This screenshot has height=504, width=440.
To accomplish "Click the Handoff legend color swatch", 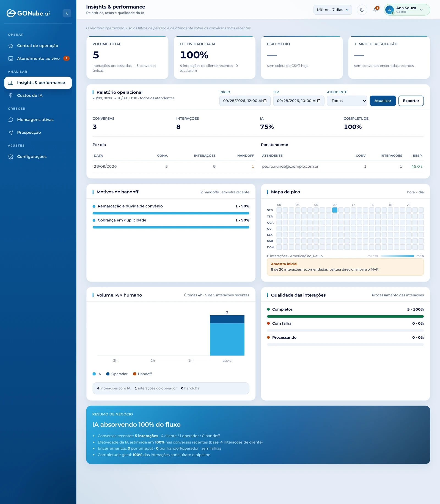I will coord(135,374).
